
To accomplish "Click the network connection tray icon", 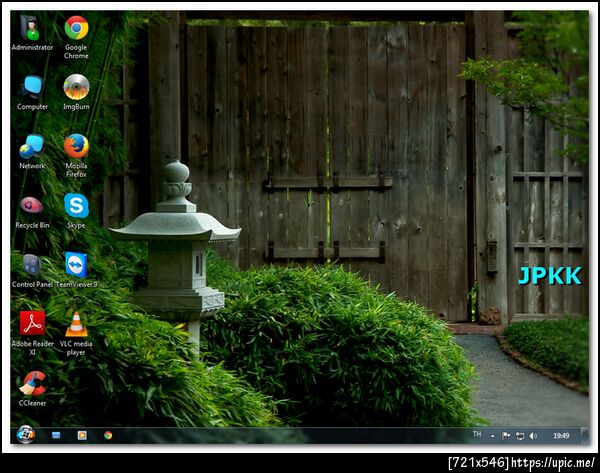I will pos(520,436).
